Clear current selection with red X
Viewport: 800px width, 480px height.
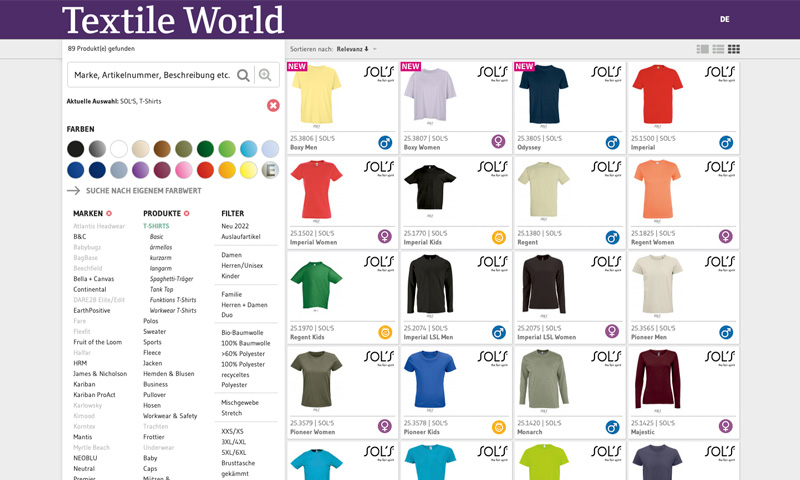point(273,106)
